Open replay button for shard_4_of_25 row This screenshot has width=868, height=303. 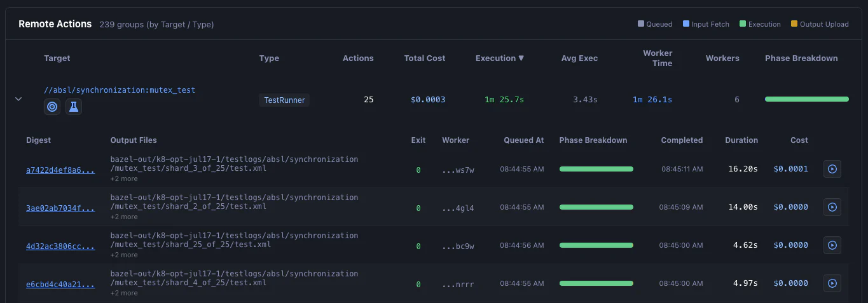(x=832, y=283)
